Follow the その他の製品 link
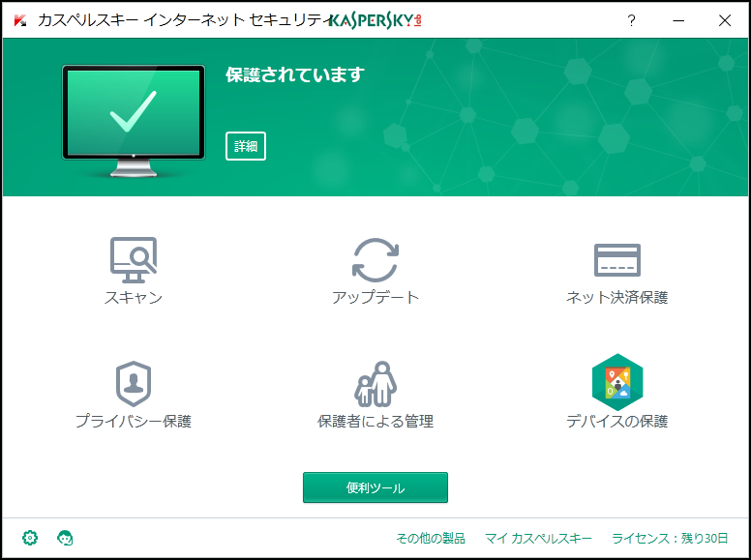This screenshot has height=560, width=751. click(x=431, y=539)
